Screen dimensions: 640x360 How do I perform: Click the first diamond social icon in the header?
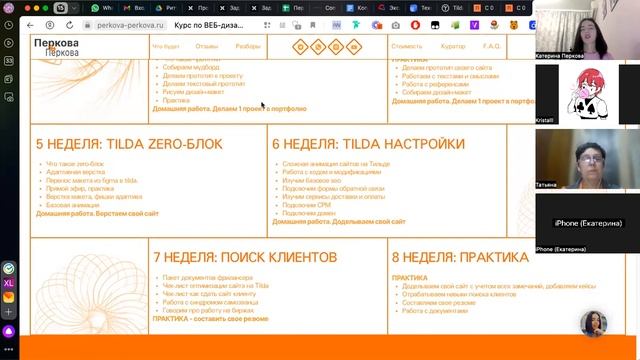[x=300, y=47]
